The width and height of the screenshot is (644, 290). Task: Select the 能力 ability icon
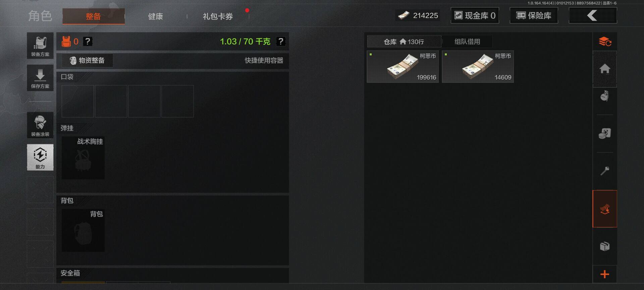40,157
